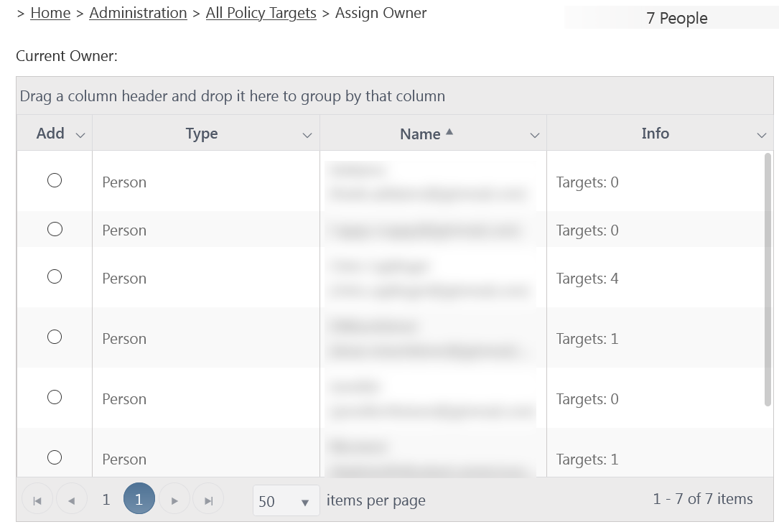Image resolution: width=779 pixels, height=532 pixels.
Task: Sort the grid by the Name header
Action: click(420, 134)
